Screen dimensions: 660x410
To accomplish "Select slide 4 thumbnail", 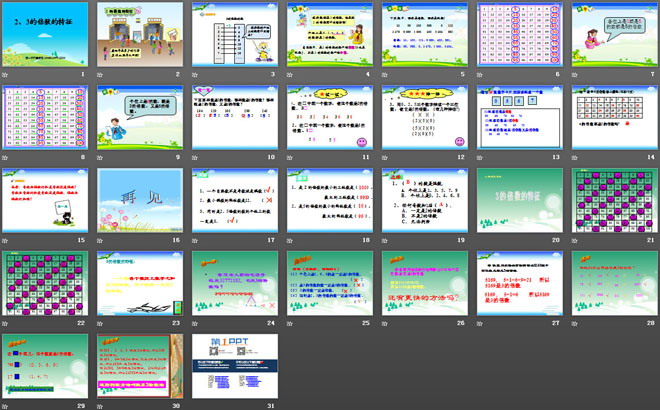I will [x=330, y=34].
